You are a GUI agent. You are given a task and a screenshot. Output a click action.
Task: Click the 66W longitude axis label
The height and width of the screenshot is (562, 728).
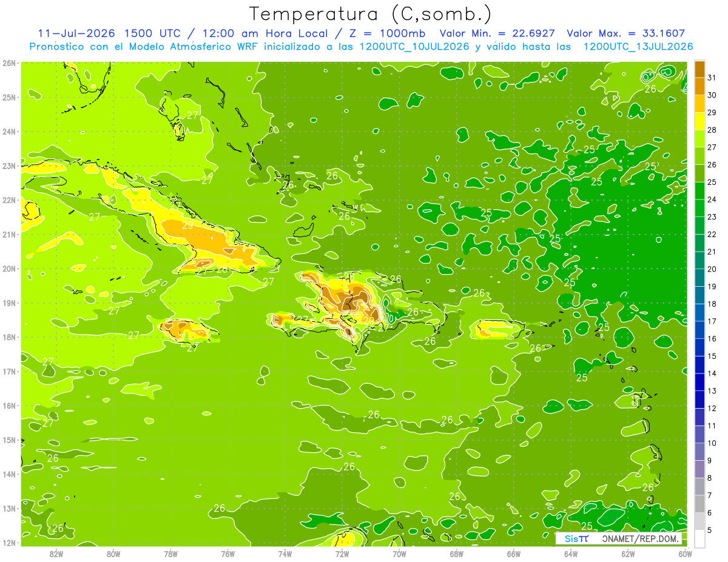pos(514,553)
